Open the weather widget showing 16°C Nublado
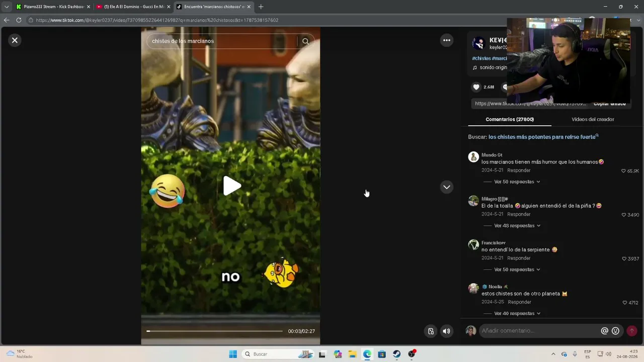Image resolution: width=644 pixels, height=362 pixels. pos(19,354)
